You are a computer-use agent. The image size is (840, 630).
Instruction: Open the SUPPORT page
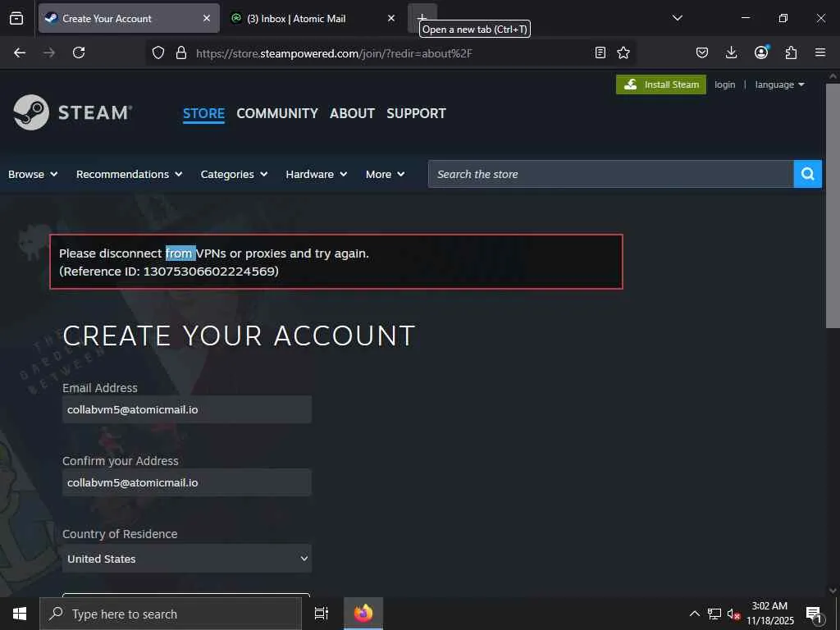tap(416, 113)
